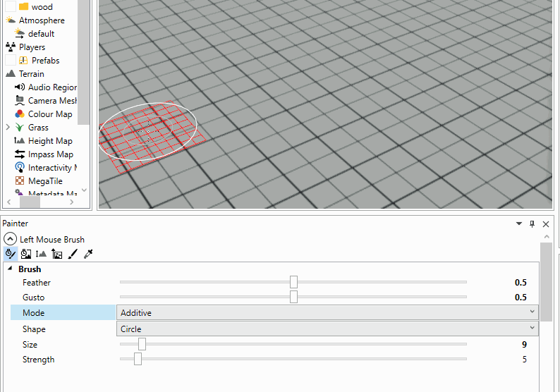Toggle the checkbox next to Prefabs
The image size is (560, 392).
click(x=11, y=60)
